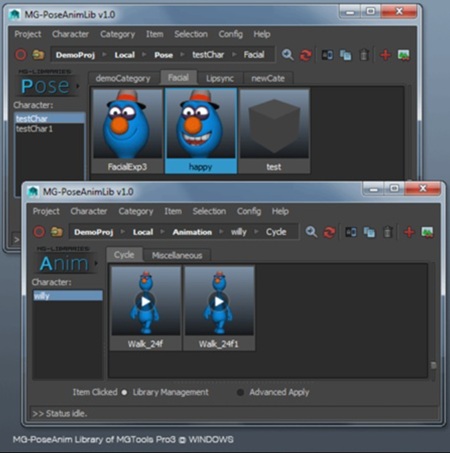The image size is (450, 453).
Task: Play the Walk_24f1 animation preview
Action: point(219,301)
